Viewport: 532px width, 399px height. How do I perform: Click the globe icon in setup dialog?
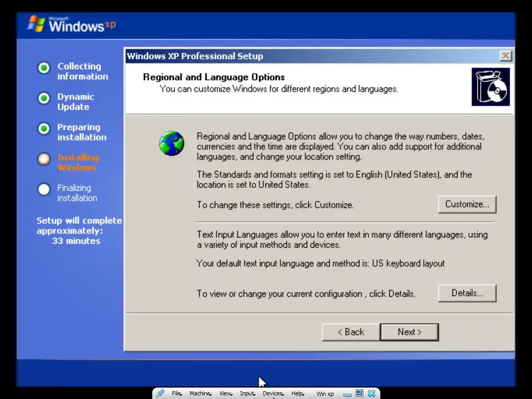[x=171, y=143]
